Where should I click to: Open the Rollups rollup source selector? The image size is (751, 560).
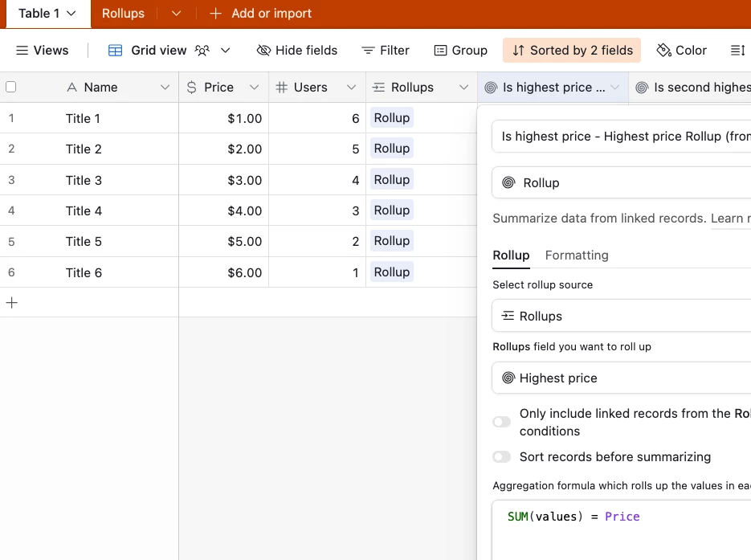(x=622, y=316)
